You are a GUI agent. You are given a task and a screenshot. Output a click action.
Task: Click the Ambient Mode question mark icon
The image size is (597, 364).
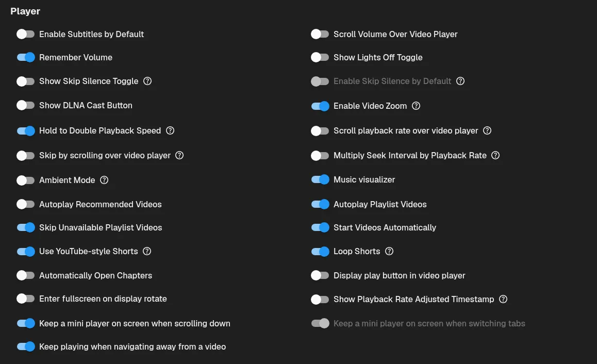(104, 180)
